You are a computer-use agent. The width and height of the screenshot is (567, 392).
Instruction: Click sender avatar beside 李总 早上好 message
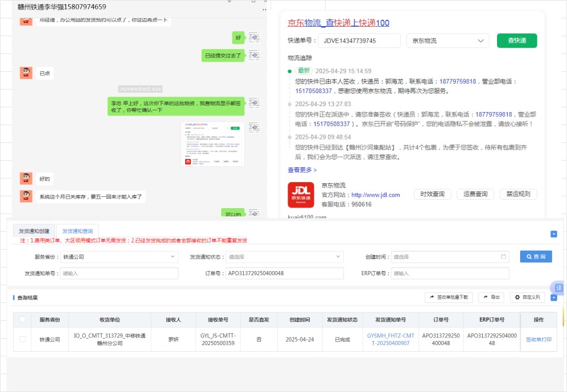click(254, 103)
